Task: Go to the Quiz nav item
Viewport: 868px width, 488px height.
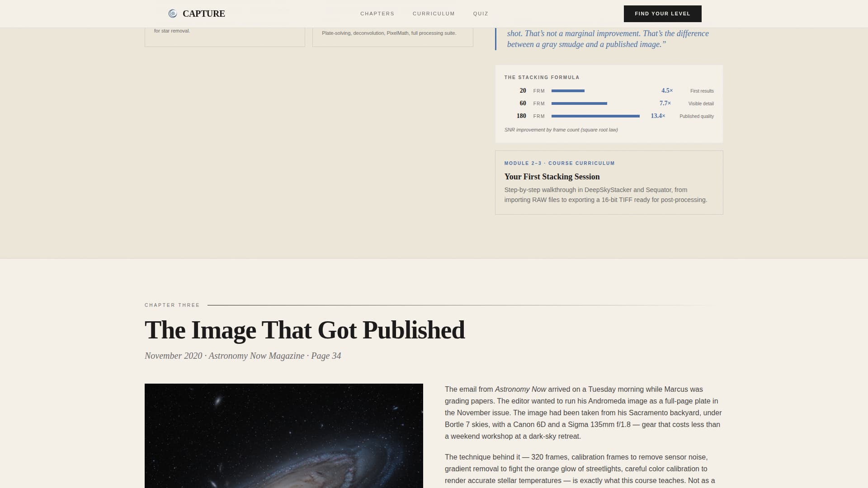Action: pos(481,14)
